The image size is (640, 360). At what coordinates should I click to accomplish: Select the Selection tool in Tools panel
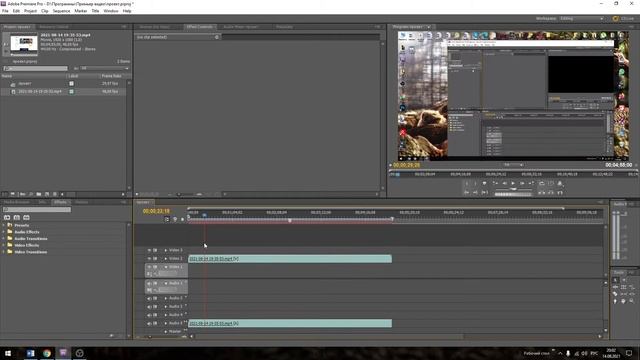pos(615,280)
